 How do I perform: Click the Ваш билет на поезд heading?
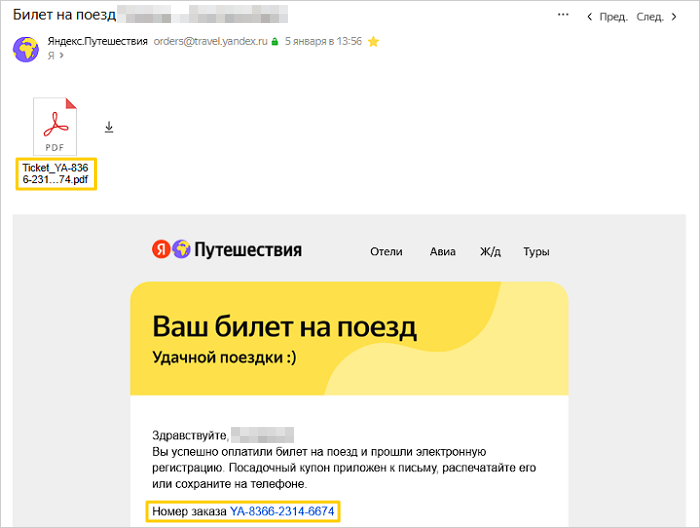pos(284,327)
